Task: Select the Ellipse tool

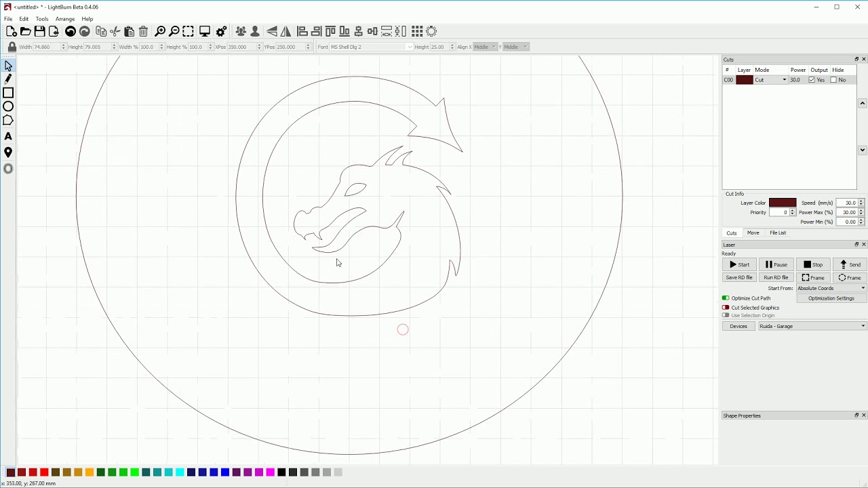Action: pyautogui.click(x=8, y=106)
